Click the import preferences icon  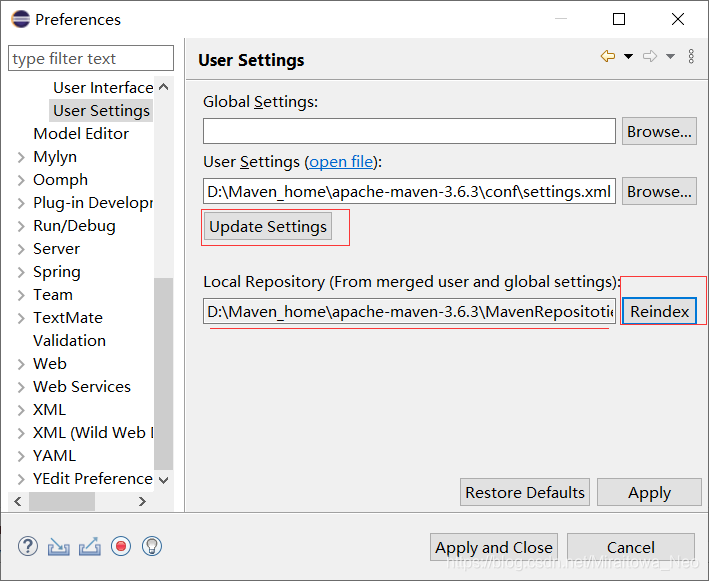tap(59, 546)
